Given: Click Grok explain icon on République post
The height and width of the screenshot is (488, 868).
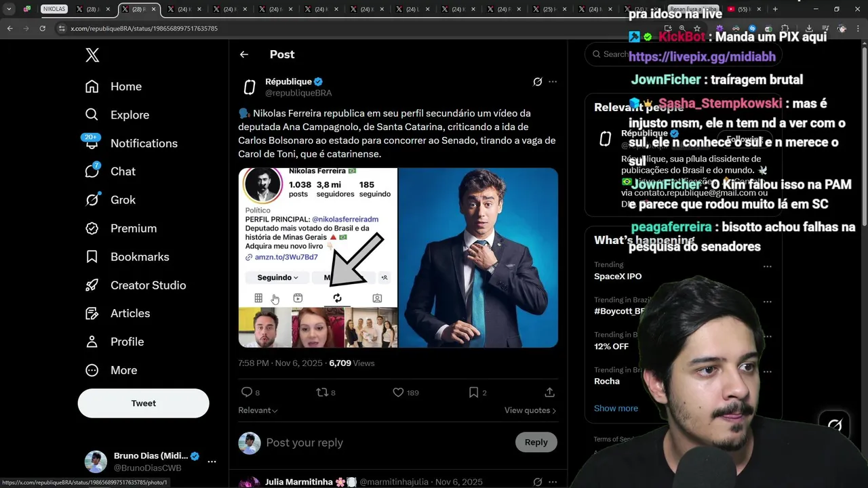Looking at the screenshot, I should [538, 81].
